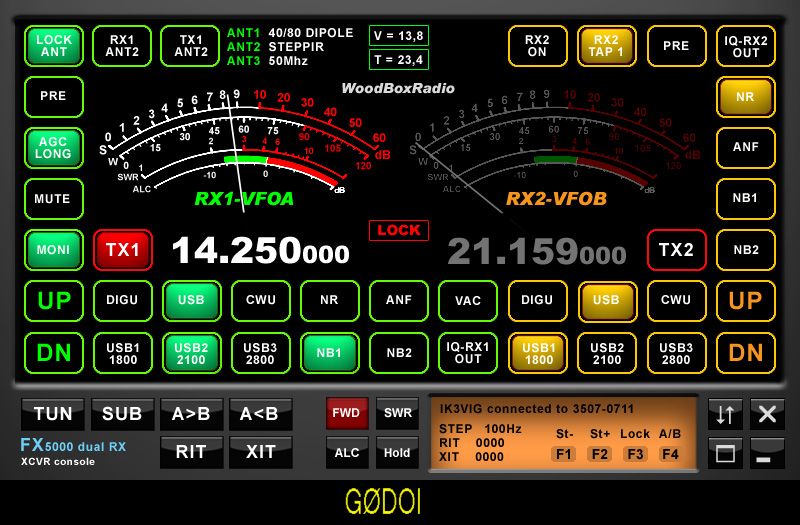Viewport: 800px width, 525px height.
Task: Toggle the LOCK ANT button
Action: click(53, 45)
